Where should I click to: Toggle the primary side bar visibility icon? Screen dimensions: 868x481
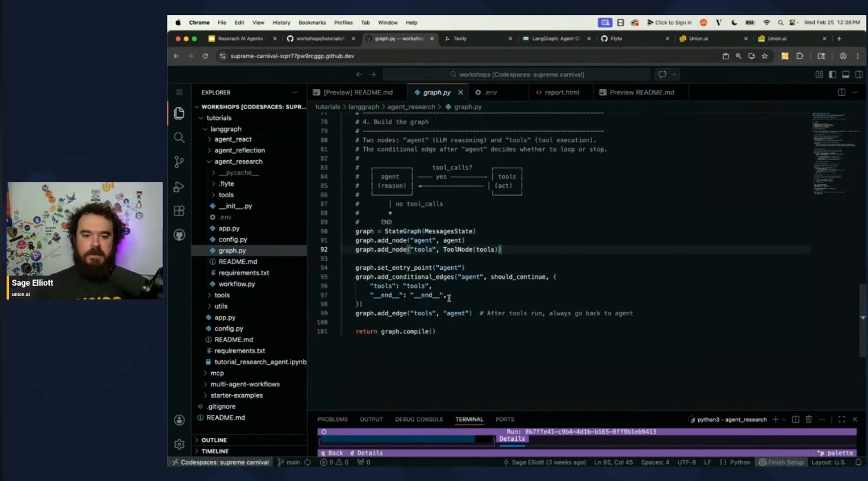coord(832,74)
